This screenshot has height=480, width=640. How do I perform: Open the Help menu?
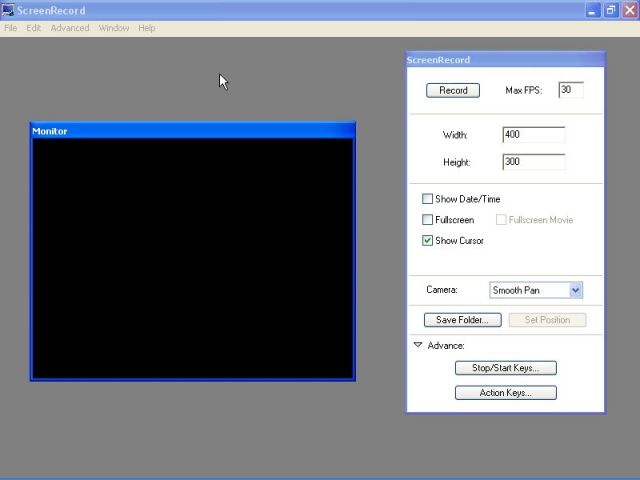[147, 28]
